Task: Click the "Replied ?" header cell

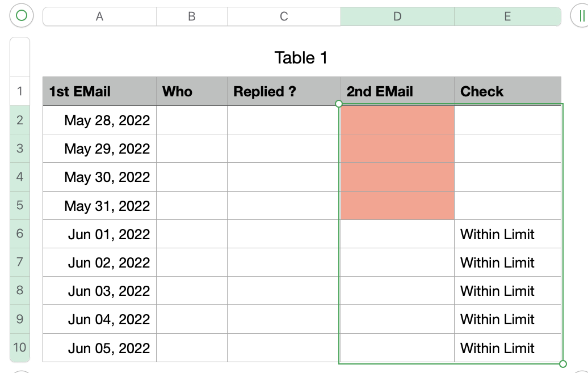Action: point(284,91)
